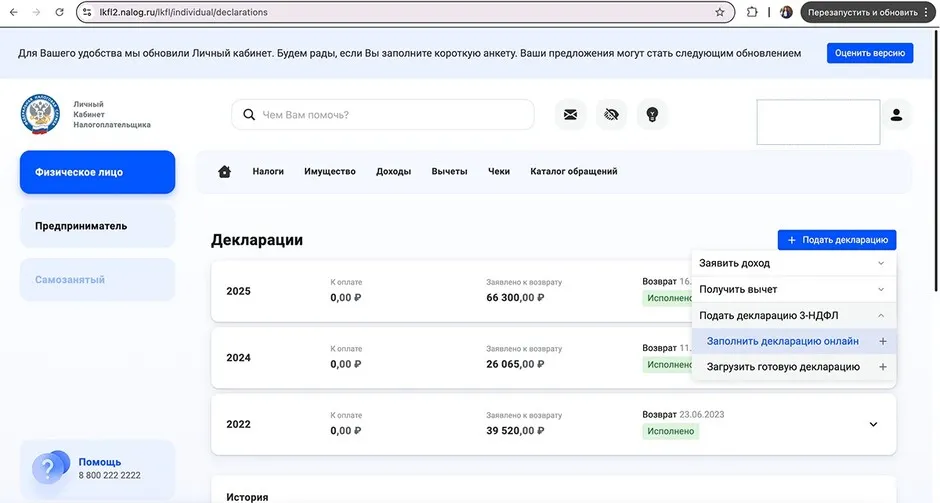Click the Оценить версию button

[870, 53]
